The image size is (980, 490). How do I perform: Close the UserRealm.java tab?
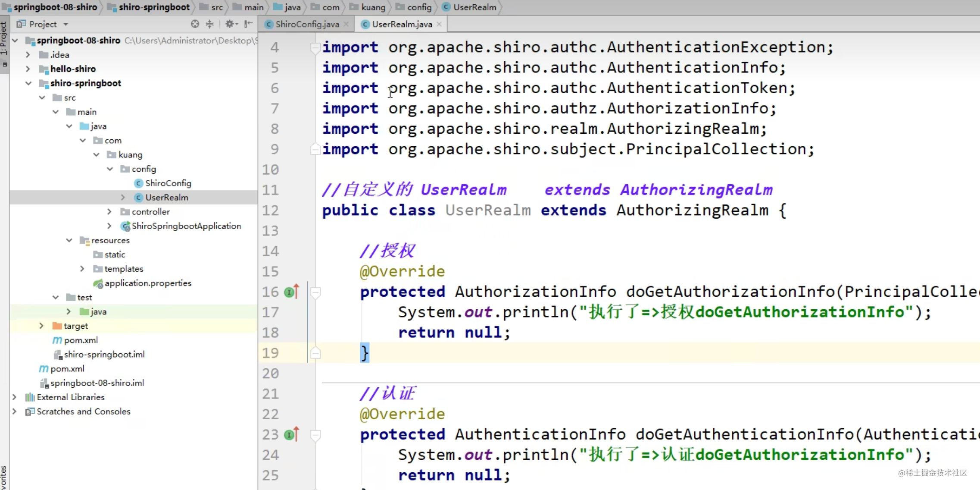coord(439,25)
